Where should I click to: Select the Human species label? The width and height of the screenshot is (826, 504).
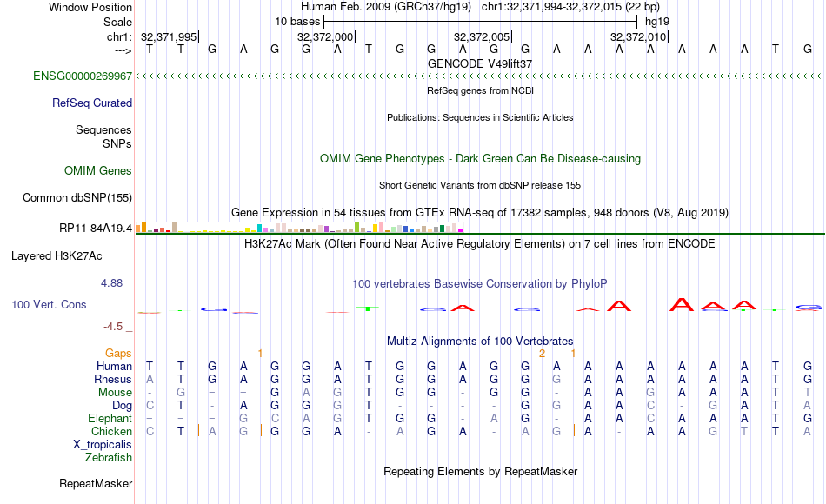114,366
